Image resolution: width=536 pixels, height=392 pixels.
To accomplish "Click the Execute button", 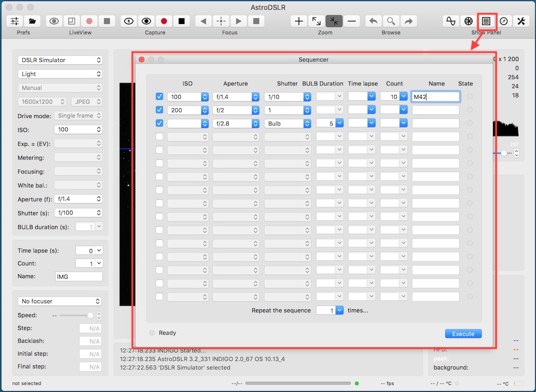I will [463, 333].
